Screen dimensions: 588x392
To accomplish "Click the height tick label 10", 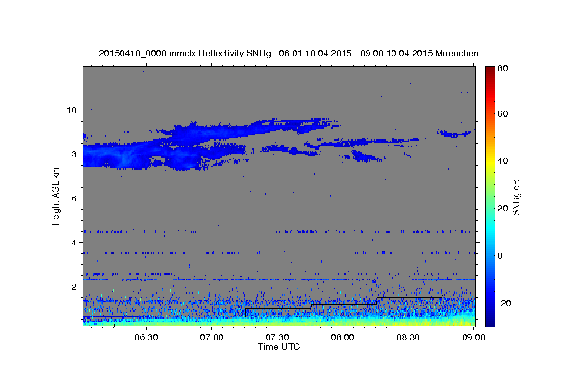I will click(72, 110).
